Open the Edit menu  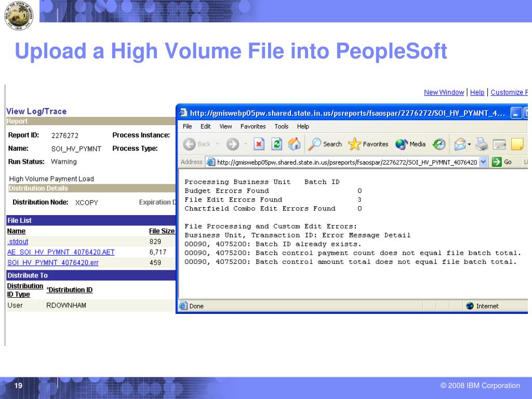click(205, 126)
